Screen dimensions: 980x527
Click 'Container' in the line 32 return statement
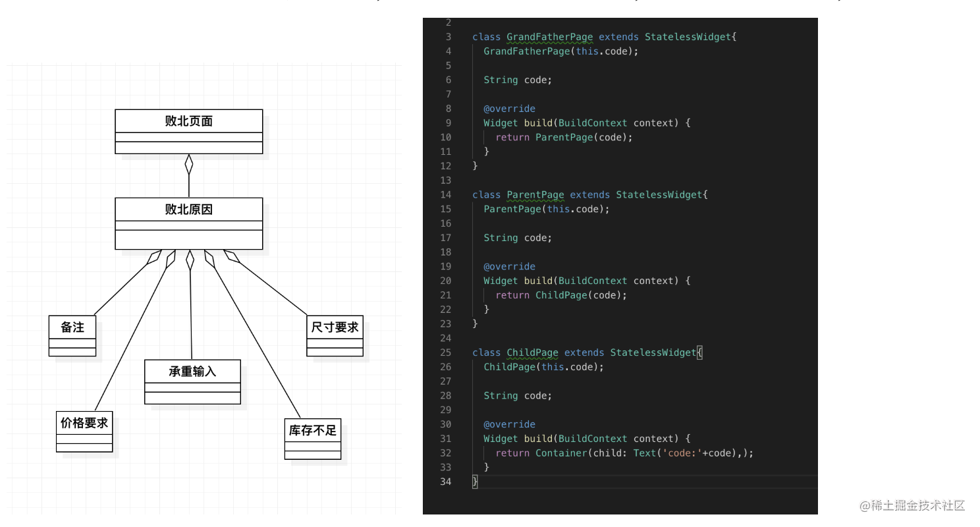[x=561, y=453]
